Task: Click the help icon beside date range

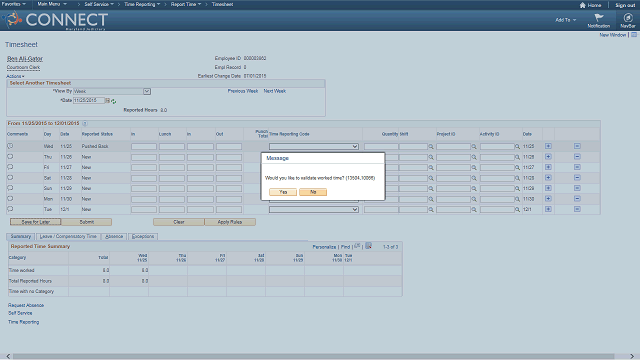Action: (84, 123)
